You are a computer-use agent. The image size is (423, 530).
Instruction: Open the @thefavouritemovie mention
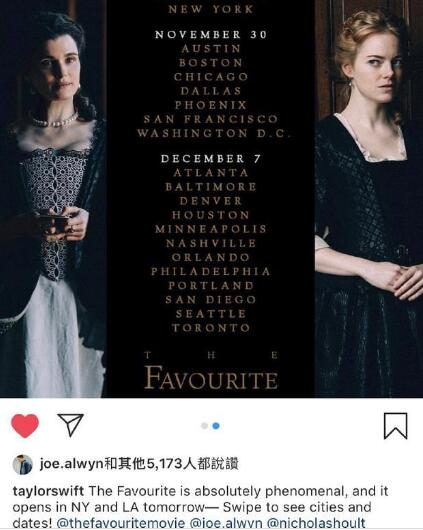pyautogui.click(x=122, y=523)
